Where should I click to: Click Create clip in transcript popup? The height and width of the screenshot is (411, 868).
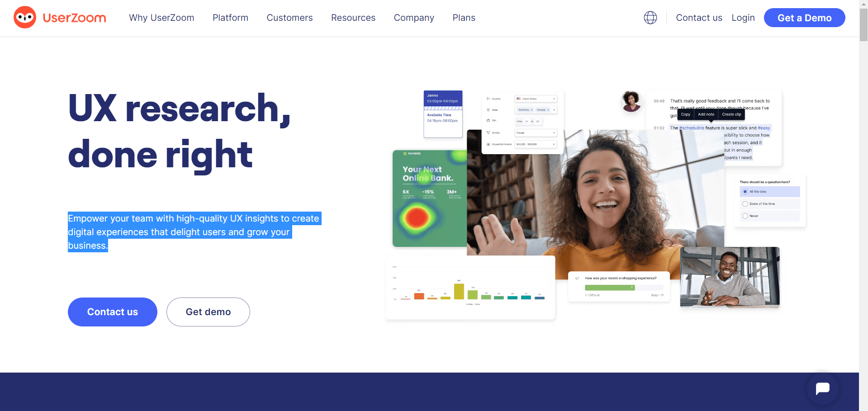click(x=731, y=114)
